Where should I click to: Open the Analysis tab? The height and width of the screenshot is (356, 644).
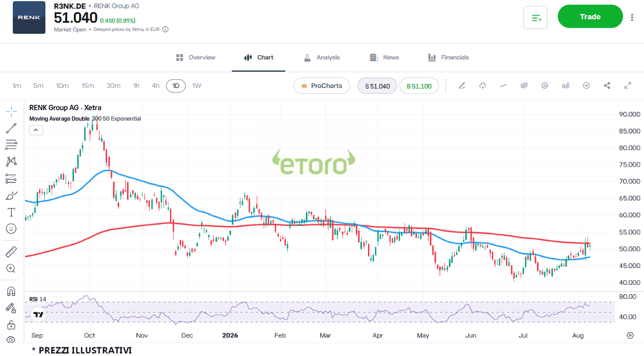coord(322,58)
